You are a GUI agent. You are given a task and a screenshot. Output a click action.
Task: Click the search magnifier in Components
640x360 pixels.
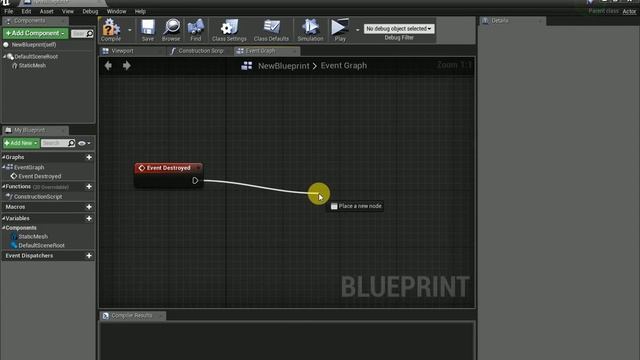coord(90,33)
